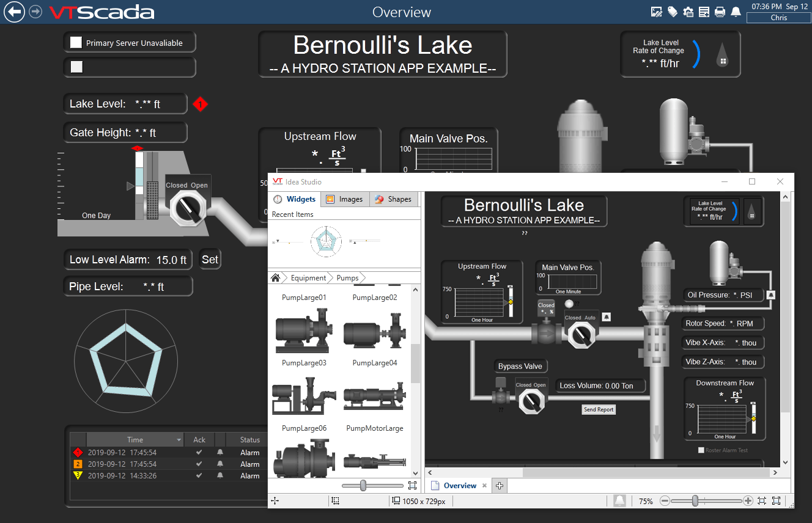Acknowledge the top alarm in the alarm list
Image resolution: width=812 pixels, height=523 pixels.
[199, 452]
